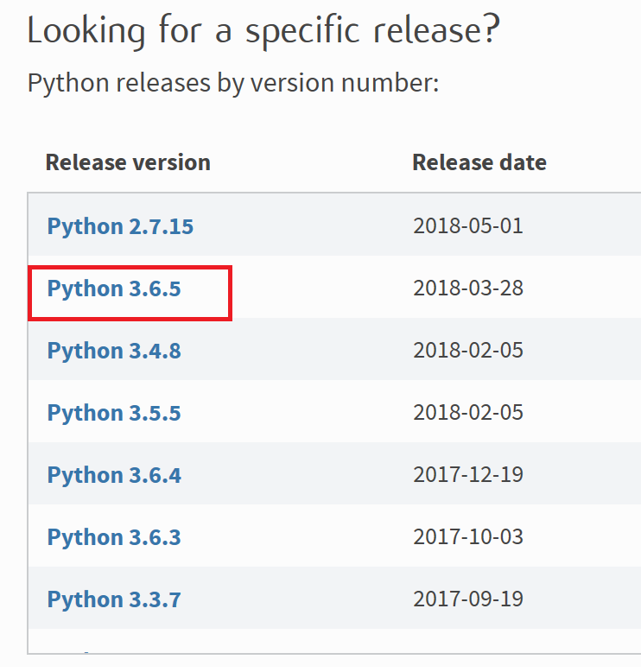Viewport: 641px width, 672px height.
Task: Open the Python 2.7.15 release link
Action: [x=120, y=226]
